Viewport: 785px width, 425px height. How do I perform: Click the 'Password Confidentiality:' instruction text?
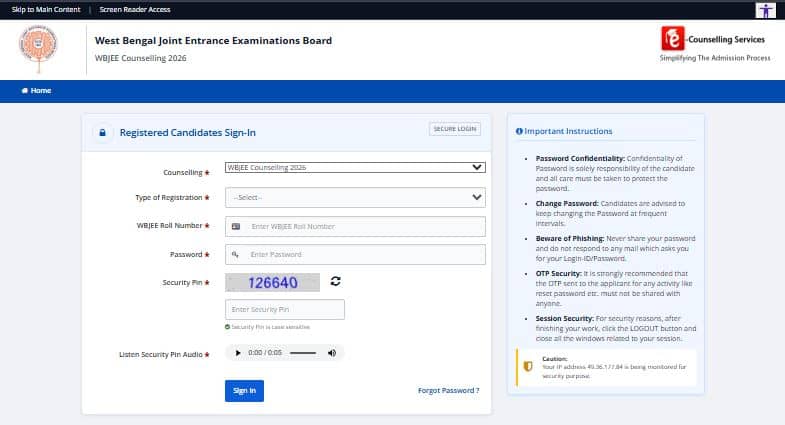tap(580, 158)
